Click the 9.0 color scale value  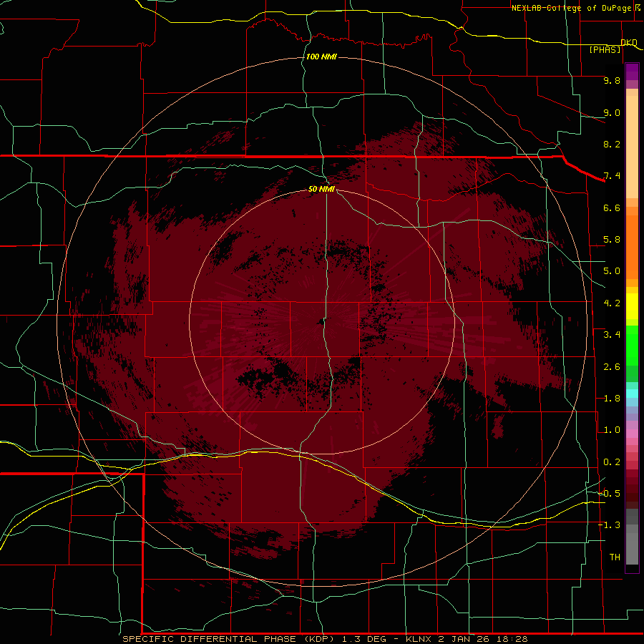click(612, 112)
